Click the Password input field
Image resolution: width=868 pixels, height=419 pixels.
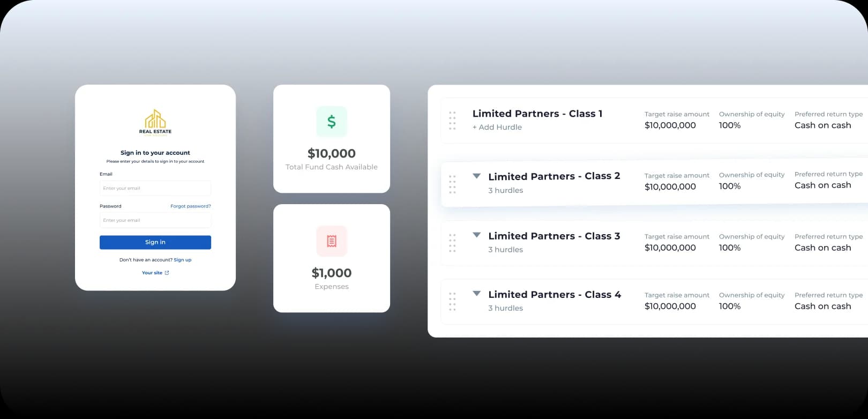pos(155,220)
